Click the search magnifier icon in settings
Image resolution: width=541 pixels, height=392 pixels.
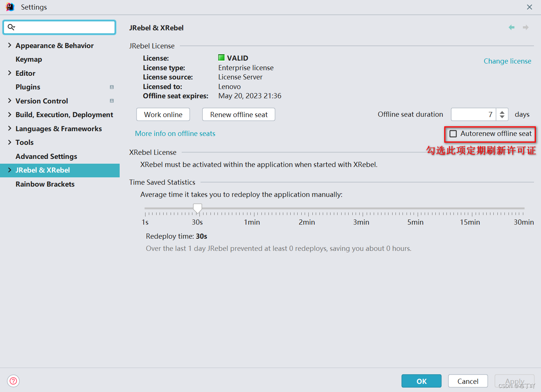[x=11, y=27]
